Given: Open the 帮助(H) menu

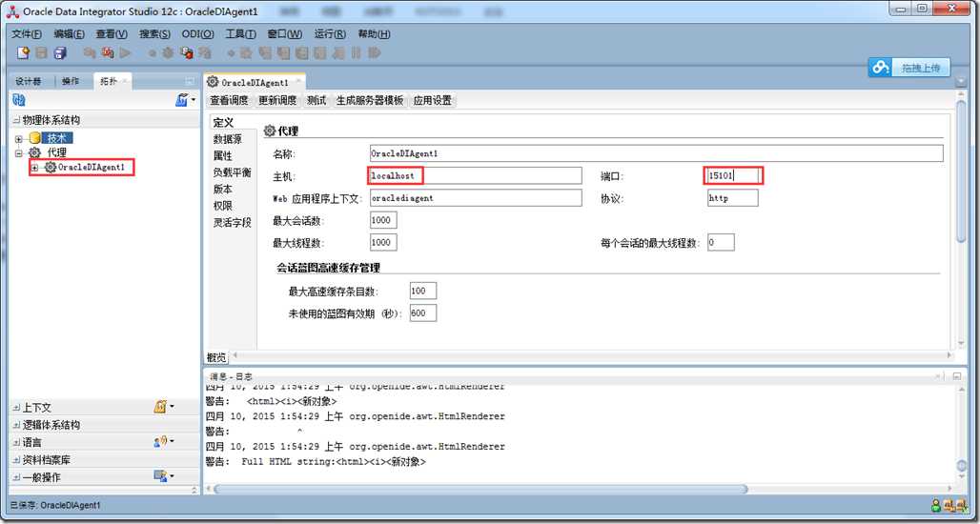Looking at the screenshot, I should click(374, 34).
